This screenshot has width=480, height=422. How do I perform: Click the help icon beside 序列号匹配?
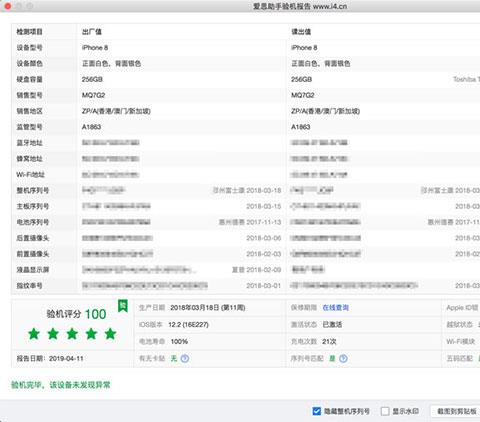(343, 358)
